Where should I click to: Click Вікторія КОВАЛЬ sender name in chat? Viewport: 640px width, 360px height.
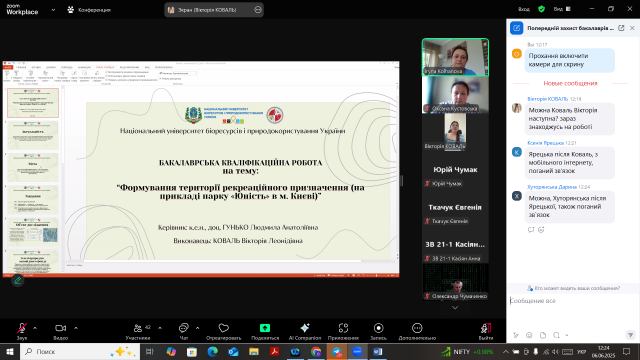547,99
